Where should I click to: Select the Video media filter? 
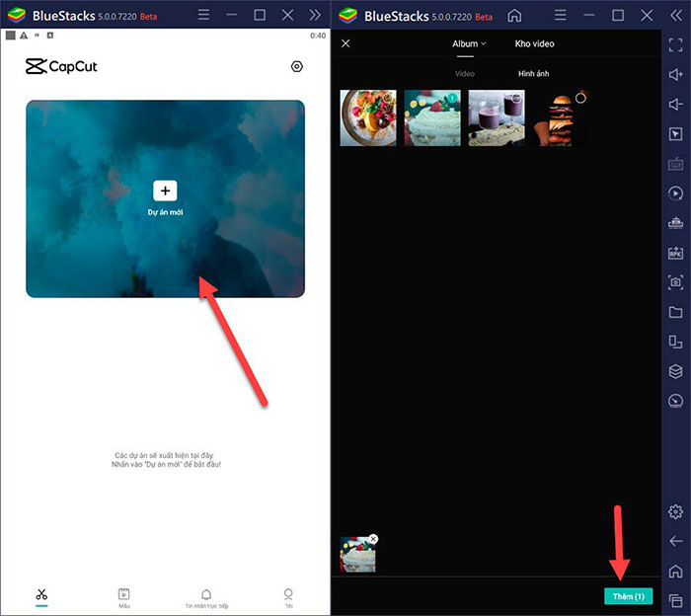pos(465,74)
